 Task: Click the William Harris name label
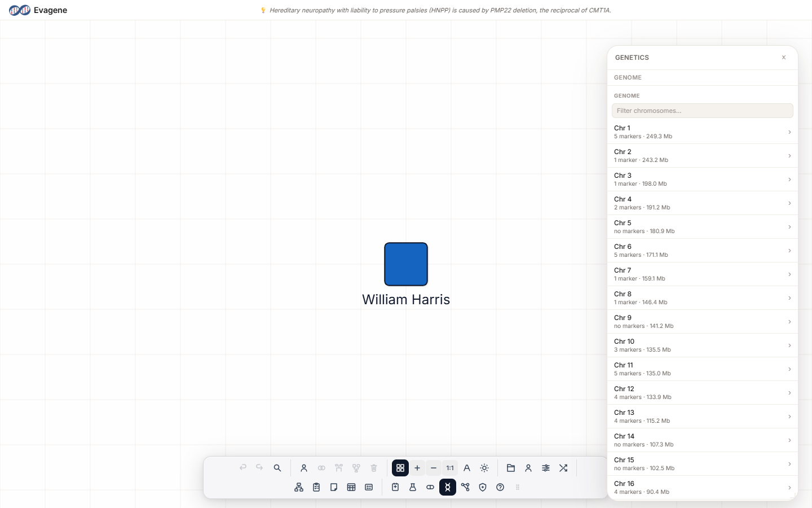pyautogui.click(x=406, y=299)
